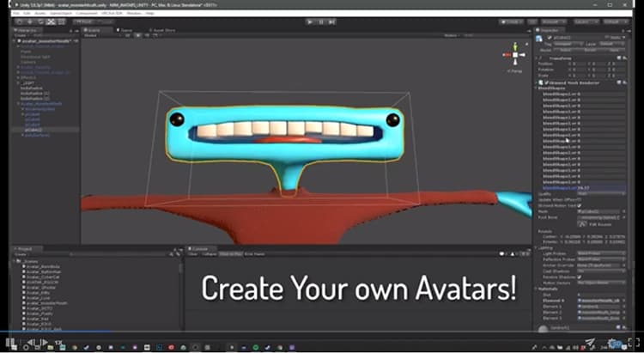Click the Edit Bounds button
The image size is (644, 353).
(x=582, y=224)
